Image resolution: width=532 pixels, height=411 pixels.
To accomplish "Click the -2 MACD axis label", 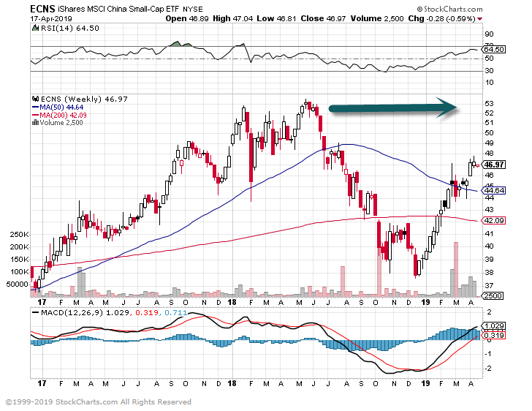I will click(489, 369).
